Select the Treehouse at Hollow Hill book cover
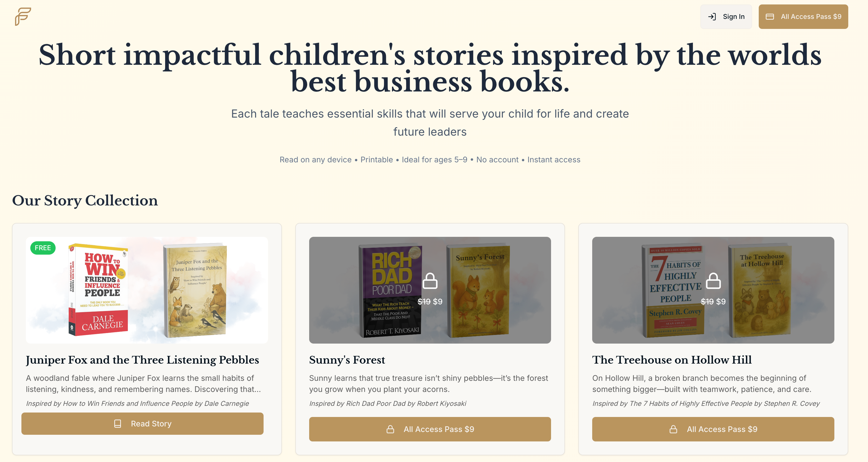 click(761, 290)
